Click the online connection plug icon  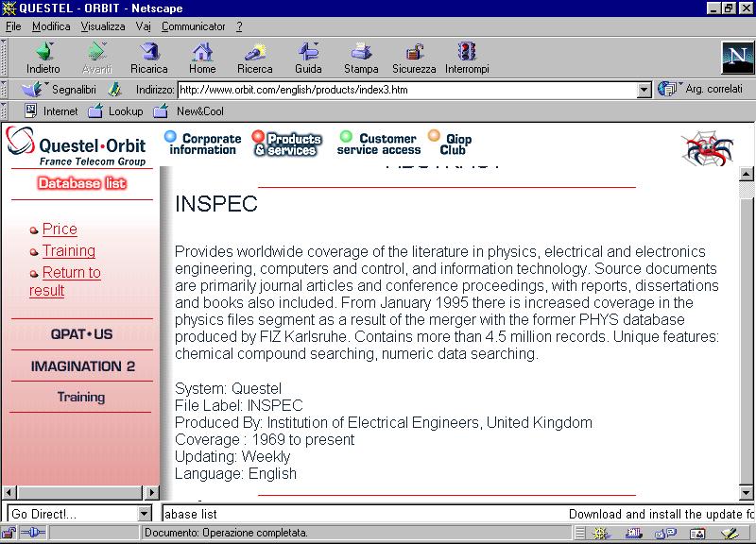[33, 533]
